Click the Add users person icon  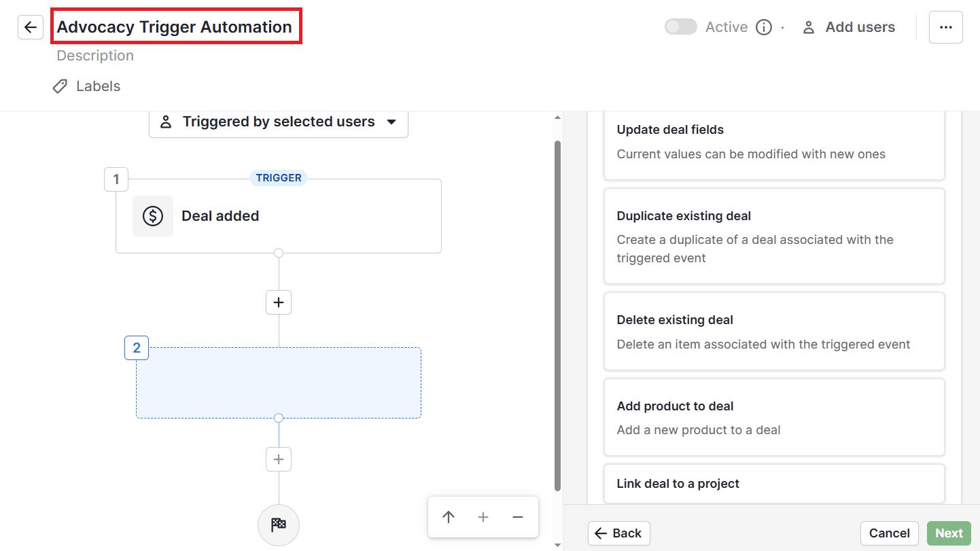pyautogui.click(x=808, y=26)
